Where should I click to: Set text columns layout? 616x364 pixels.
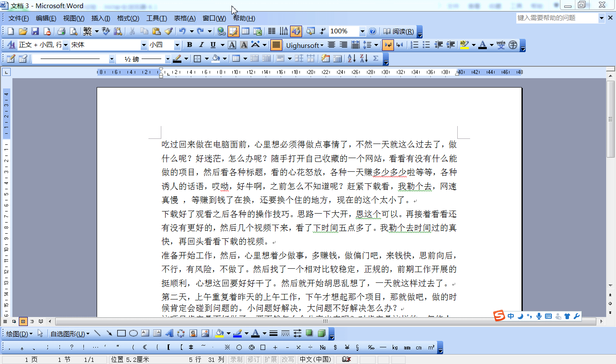coord(272,31)
